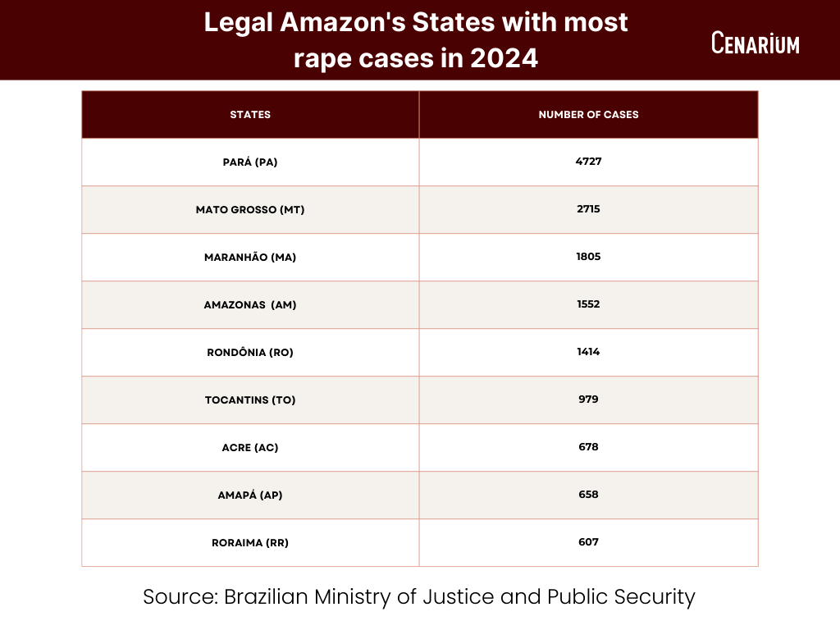Select the Maranhão (MA) cell
Viewport: 840px width, 630px height.
coord(250,258)
